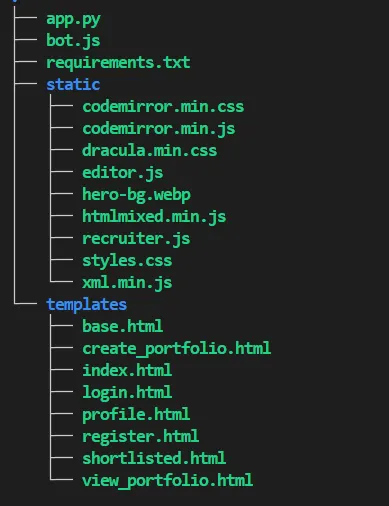
Task: Click the bot.js file entry
Action: click(73, 41)
